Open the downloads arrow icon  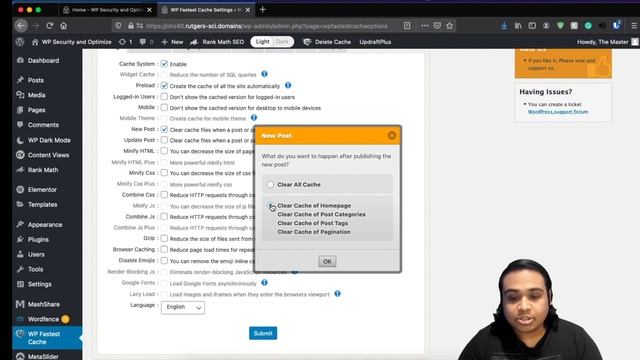pos(504,26)
